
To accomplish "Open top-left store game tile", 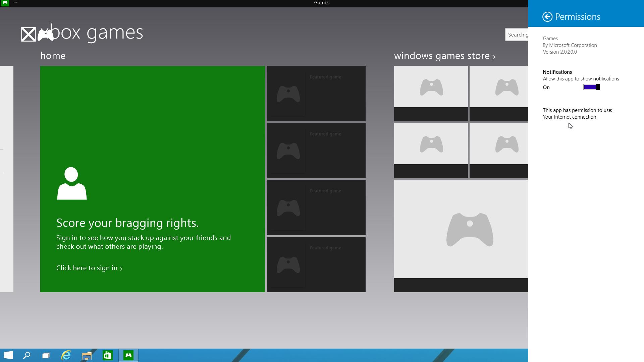I will [431, 94].
